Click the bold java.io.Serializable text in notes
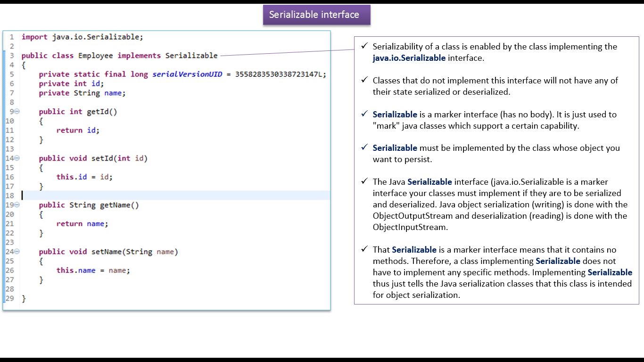The height and width of the screenshot is (362, 644). [409, 58]
